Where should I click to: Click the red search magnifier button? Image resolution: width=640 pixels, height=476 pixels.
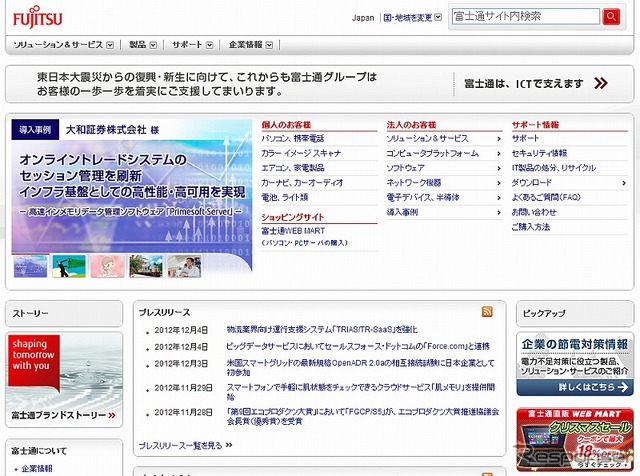click(611, 17)
